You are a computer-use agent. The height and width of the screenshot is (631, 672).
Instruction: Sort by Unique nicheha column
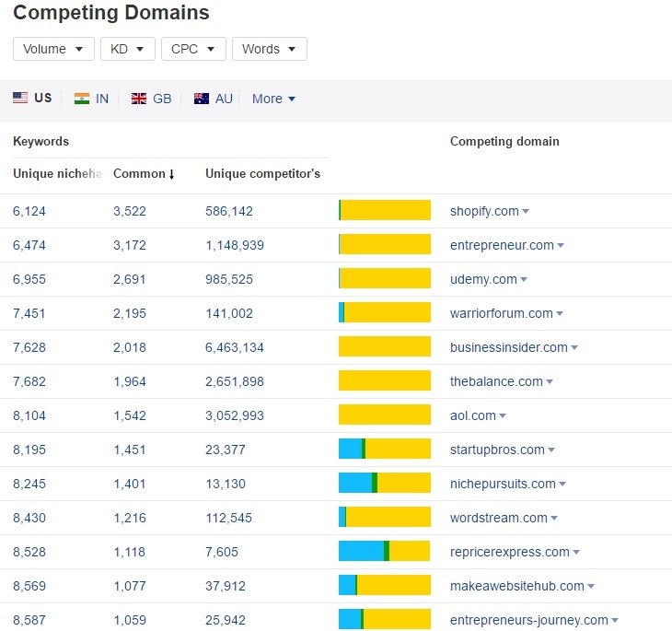[x=57, y=174]
